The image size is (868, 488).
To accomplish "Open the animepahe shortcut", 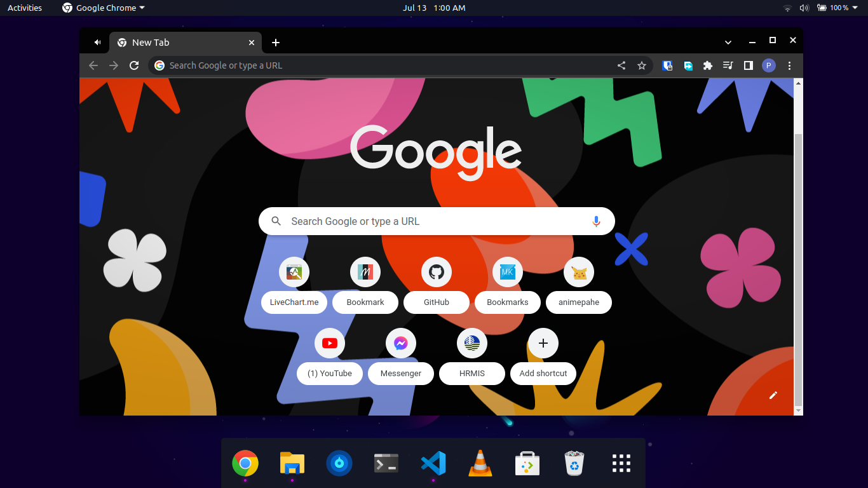I will [x=579, y=285].
